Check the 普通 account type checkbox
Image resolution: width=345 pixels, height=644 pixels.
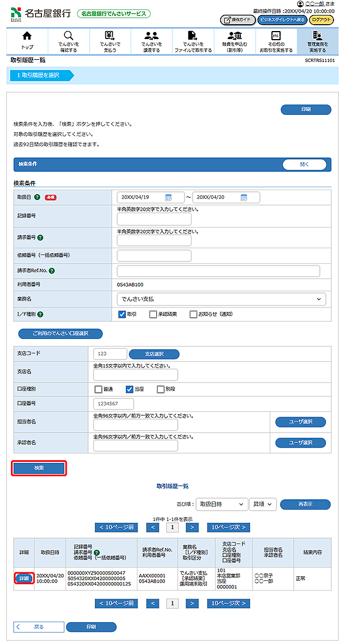pyautogui.click(x=98, y=389)
